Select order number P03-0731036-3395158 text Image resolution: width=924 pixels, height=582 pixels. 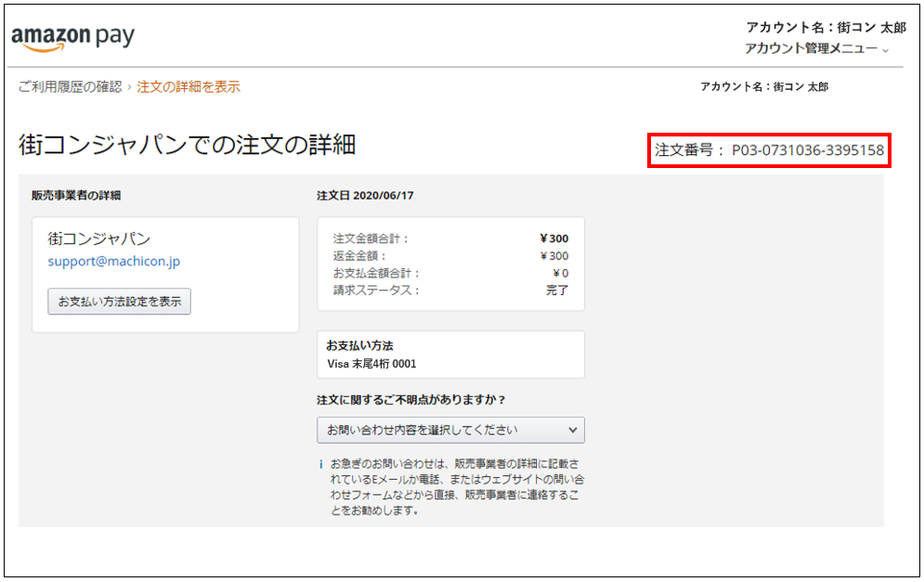click(x=808, y=150)
